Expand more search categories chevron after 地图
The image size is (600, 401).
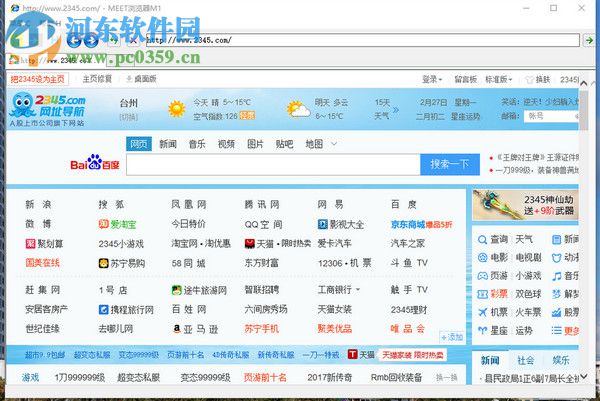[334, 144]
